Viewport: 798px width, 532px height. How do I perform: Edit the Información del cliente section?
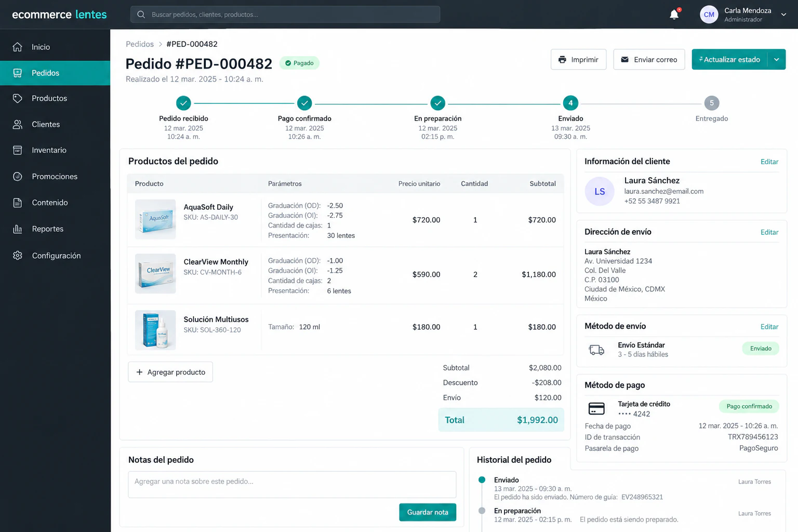coord(769,162)
